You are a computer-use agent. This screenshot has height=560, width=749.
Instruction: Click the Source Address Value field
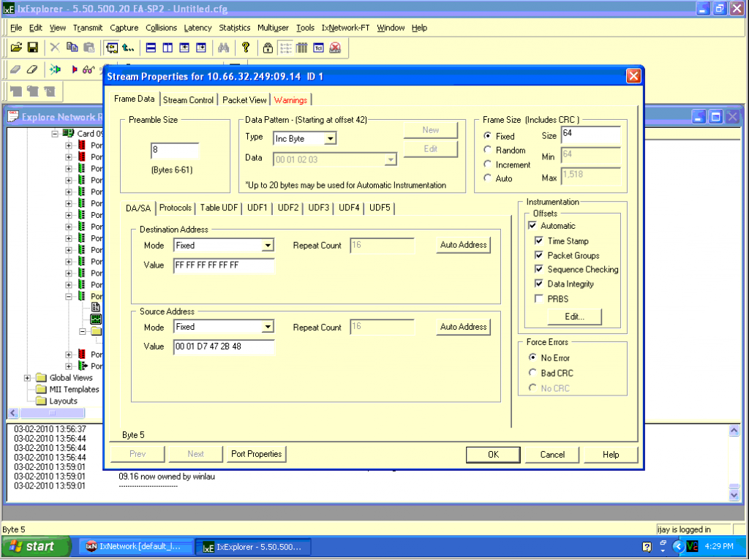pyautogui.click(x=224, y=347)
